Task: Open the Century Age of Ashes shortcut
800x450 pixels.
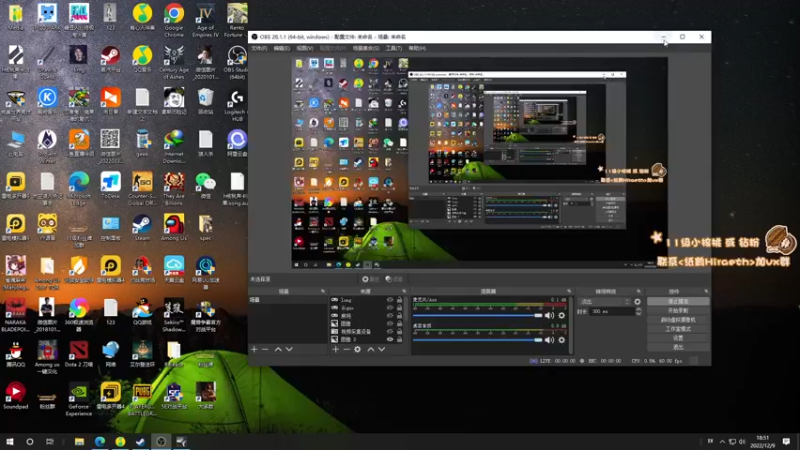Action: [x=173, y=62]
